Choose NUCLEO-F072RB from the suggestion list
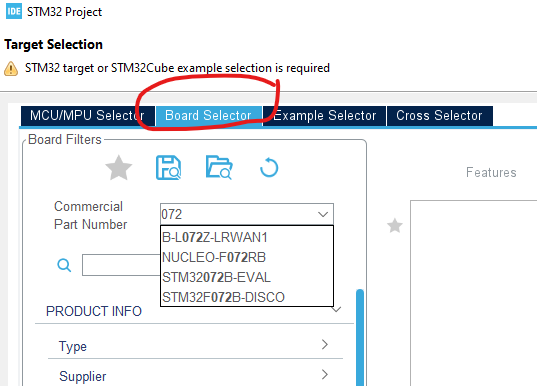This screenshot has width=537, height=386. coord(247,257)
